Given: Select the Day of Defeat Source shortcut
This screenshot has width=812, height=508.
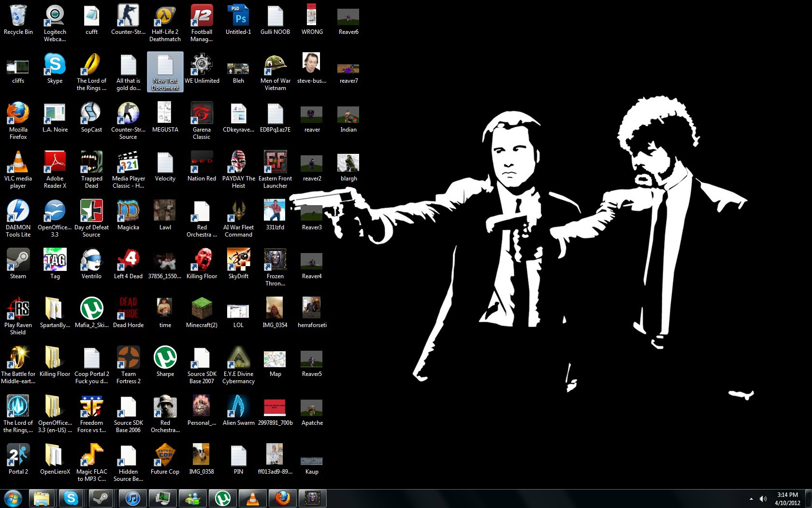Looking at the screenshot, I should 91,219.
